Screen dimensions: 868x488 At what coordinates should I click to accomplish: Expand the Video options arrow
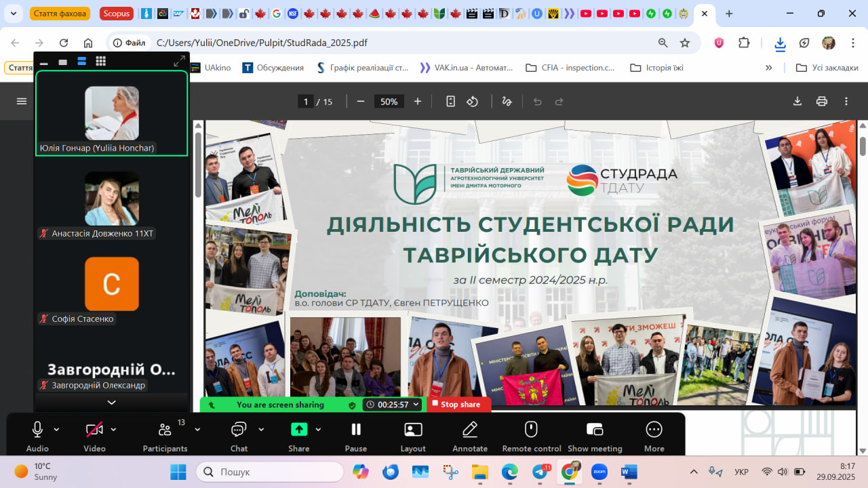[x=113, y=429]
